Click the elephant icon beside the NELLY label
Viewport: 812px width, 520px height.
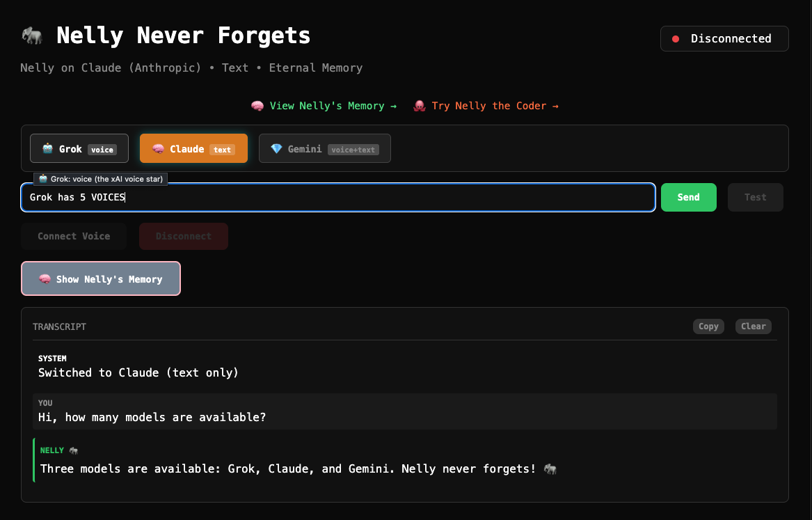point(74,450)
